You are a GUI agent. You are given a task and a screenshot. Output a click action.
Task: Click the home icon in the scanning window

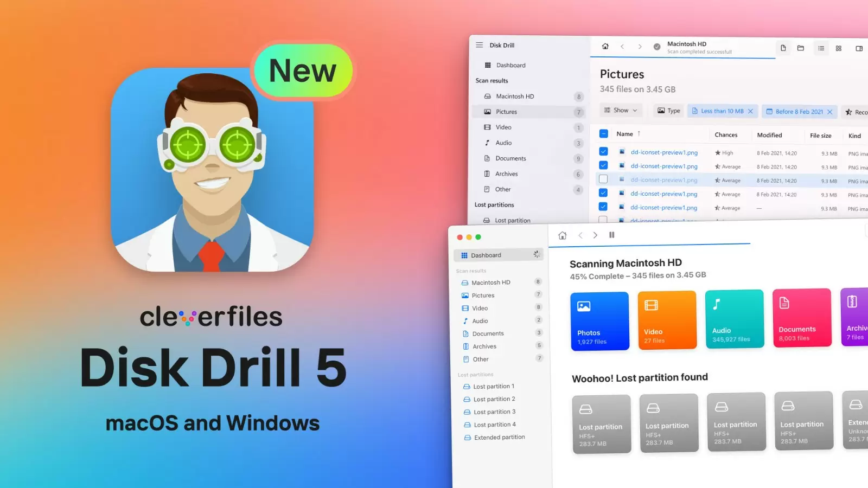[563, 235]
